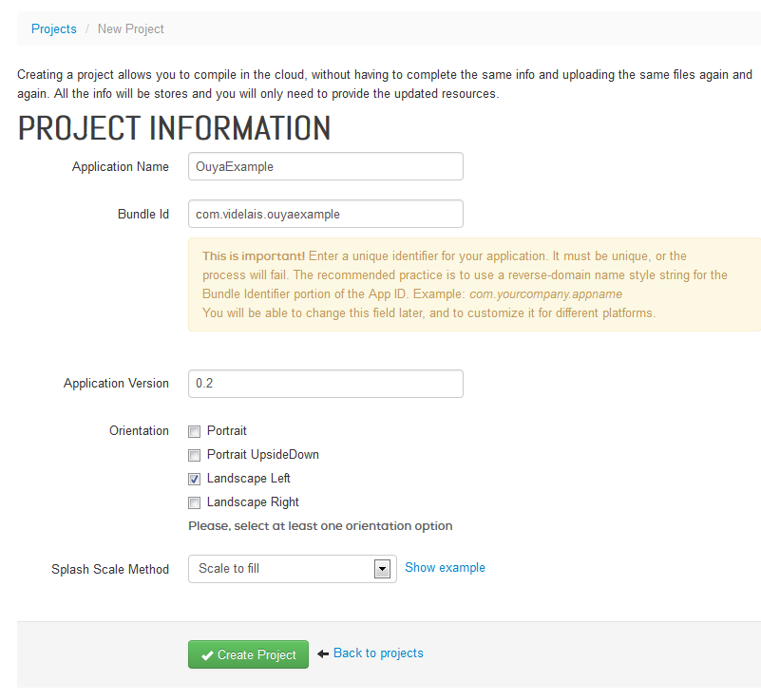The height and width of the screenshot is (700, 761).
Task: Click the Application Version label
Action: [116, 384]
